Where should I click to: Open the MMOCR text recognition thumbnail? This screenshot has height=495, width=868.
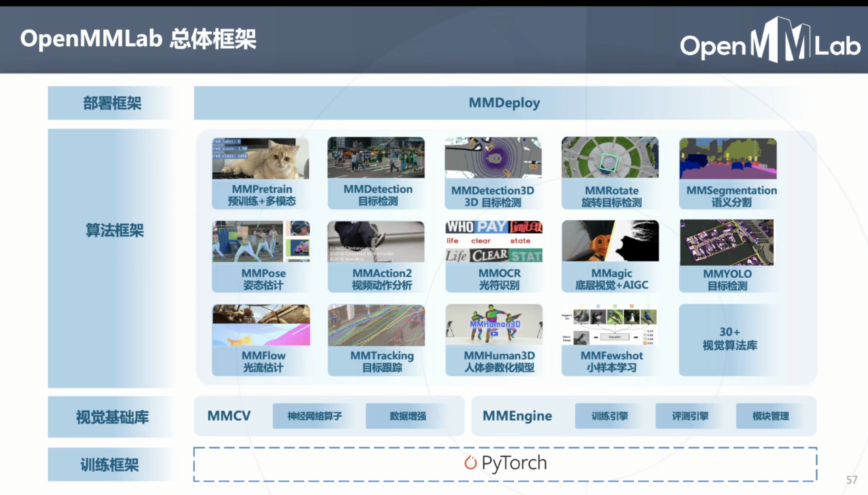[494, 242]
